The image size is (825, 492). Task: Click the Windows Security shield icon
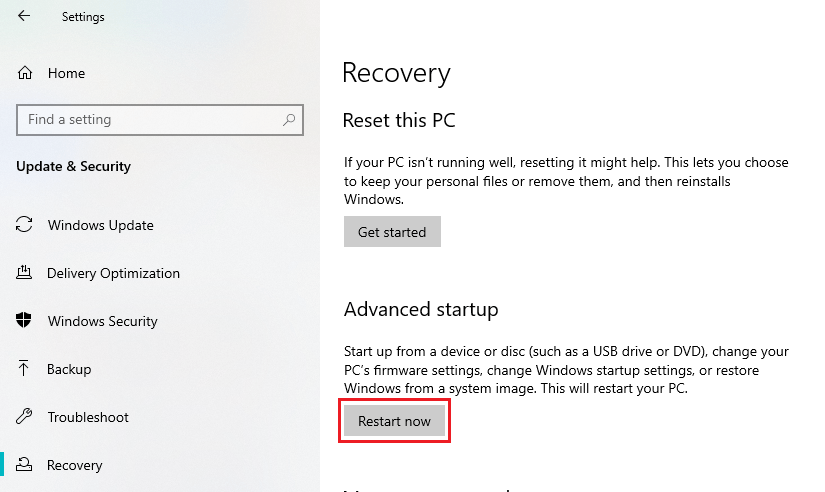[x=24, y=320]
